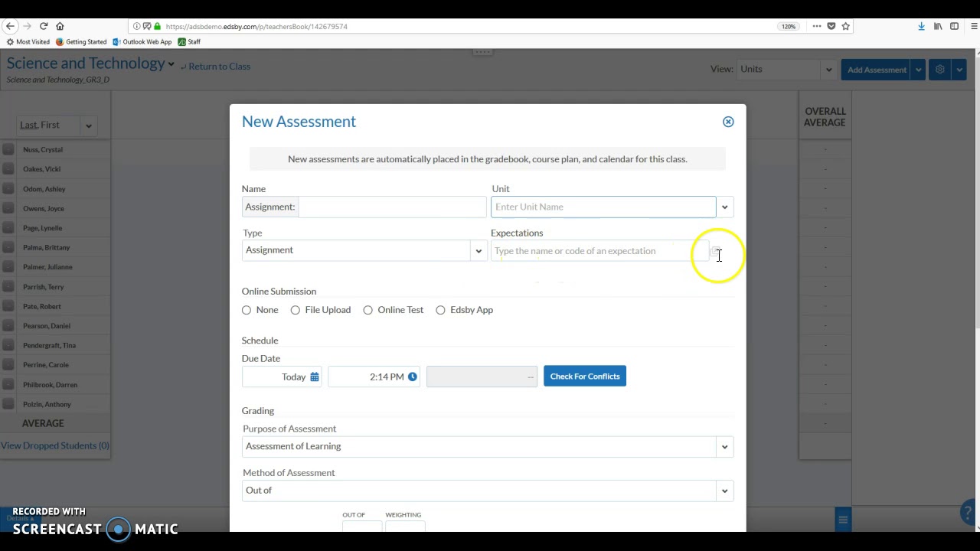Open page actions three-dots menu
The width and height of the screenshot is (980, 551).
point(817,26)
